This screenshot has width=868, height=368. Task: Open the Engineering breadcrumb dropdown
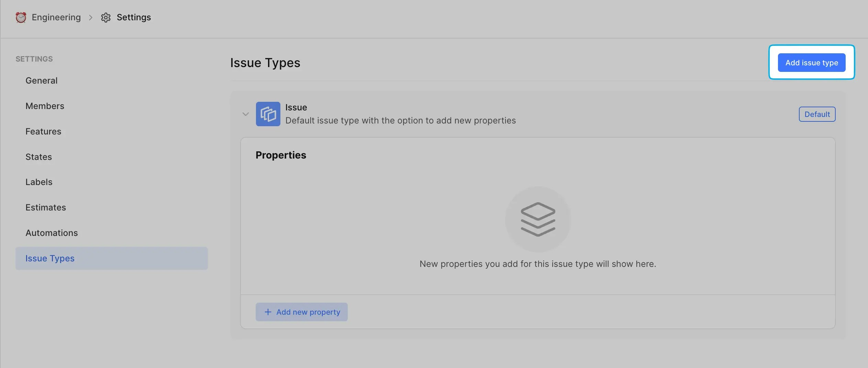point(56,17)
